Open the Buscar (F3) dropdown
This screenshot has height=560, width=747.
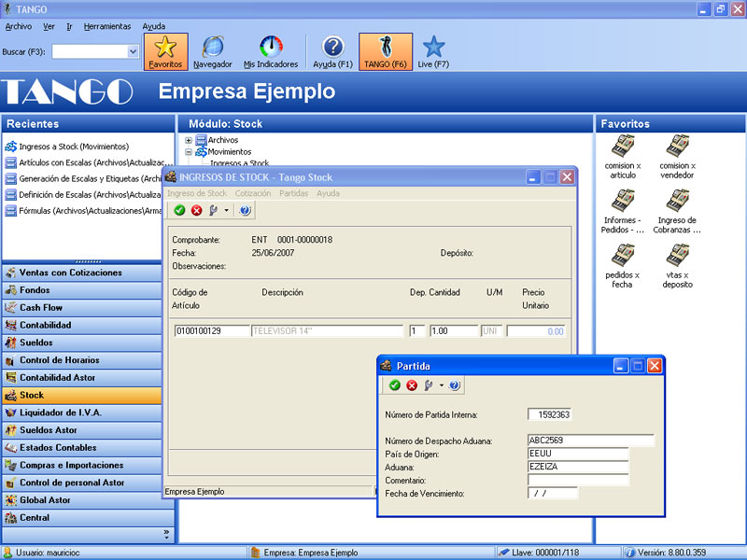133,52
